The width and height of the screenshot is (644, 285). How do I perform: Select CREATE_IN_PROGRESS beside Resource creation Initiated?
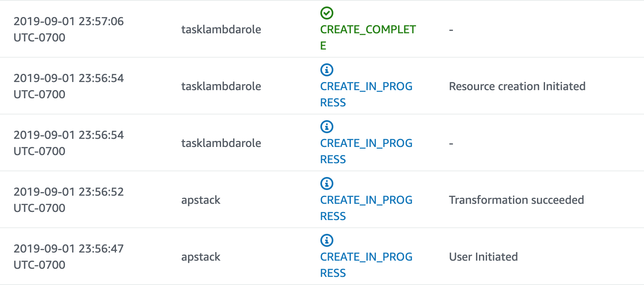[x=366, y=94]
